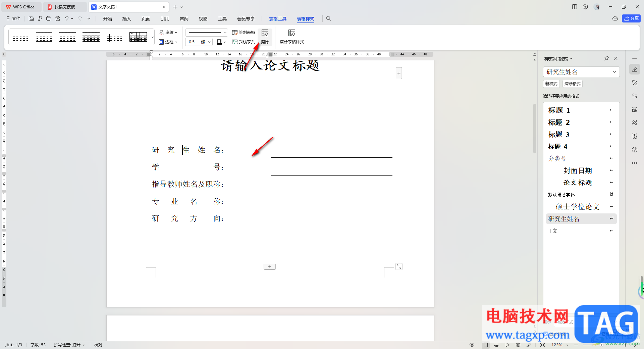Expand the table styles gallery arrow

click(153, 37)
